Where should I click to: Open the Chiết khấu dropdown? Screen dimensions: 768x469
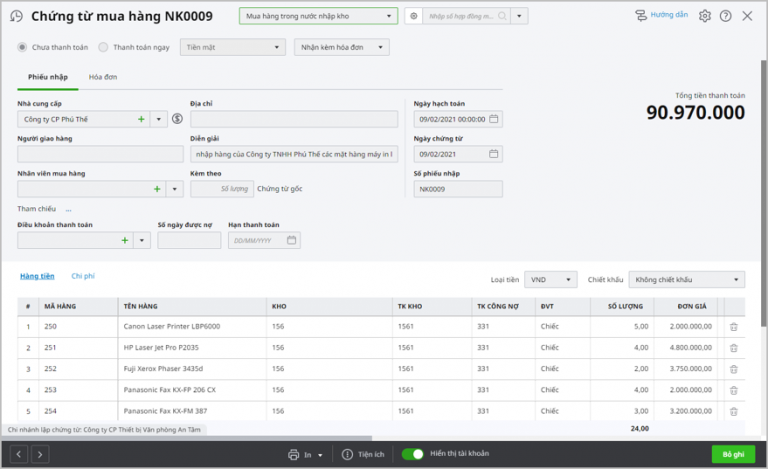point(687,280)
